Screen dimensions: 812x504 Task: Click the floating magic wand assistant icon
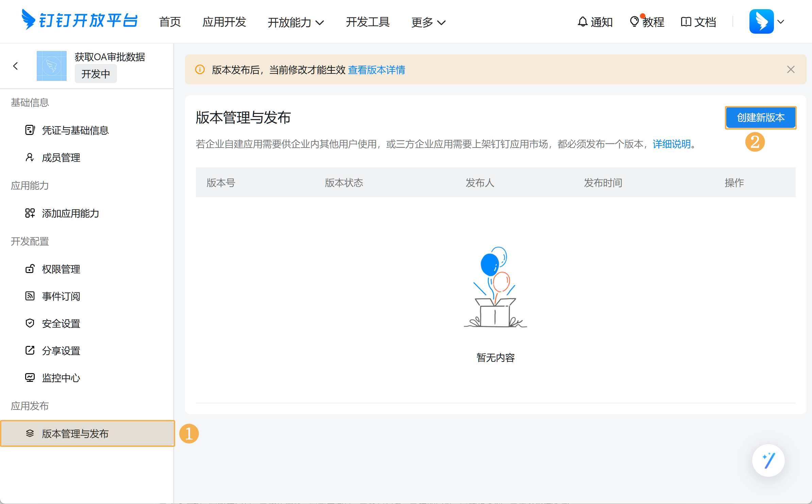point(768,460)
